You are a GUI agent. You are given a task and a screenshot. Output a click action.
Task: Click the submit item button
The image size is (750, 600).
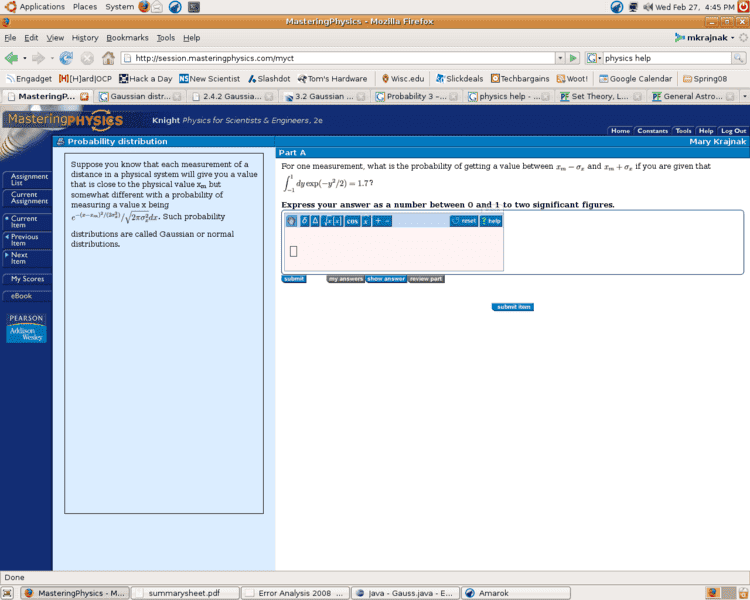point(513,307)
